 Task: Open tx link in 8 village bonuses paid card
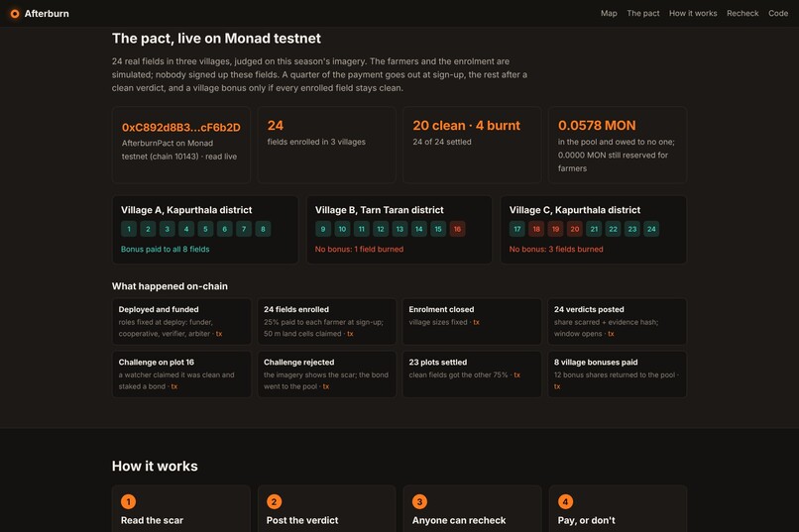(557, 387)
